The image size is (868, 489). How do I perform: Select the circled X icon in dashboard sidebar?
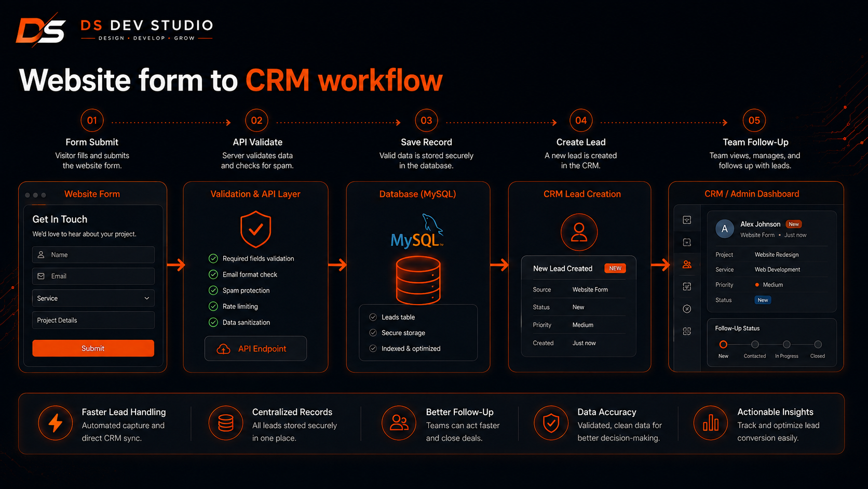pyautogui.click(x=687, y=309)
